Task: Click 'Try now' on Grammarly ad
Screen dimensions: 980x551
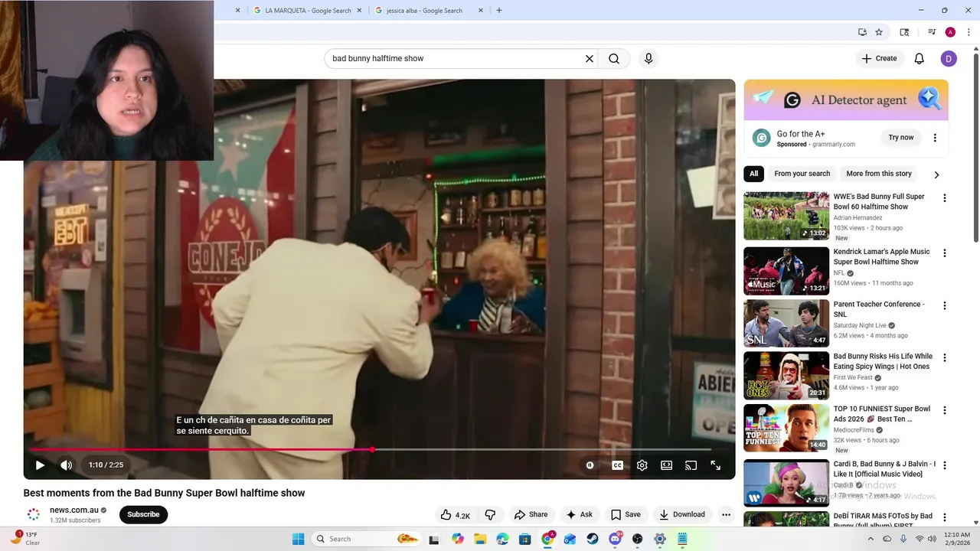Action: coord(901,138)
